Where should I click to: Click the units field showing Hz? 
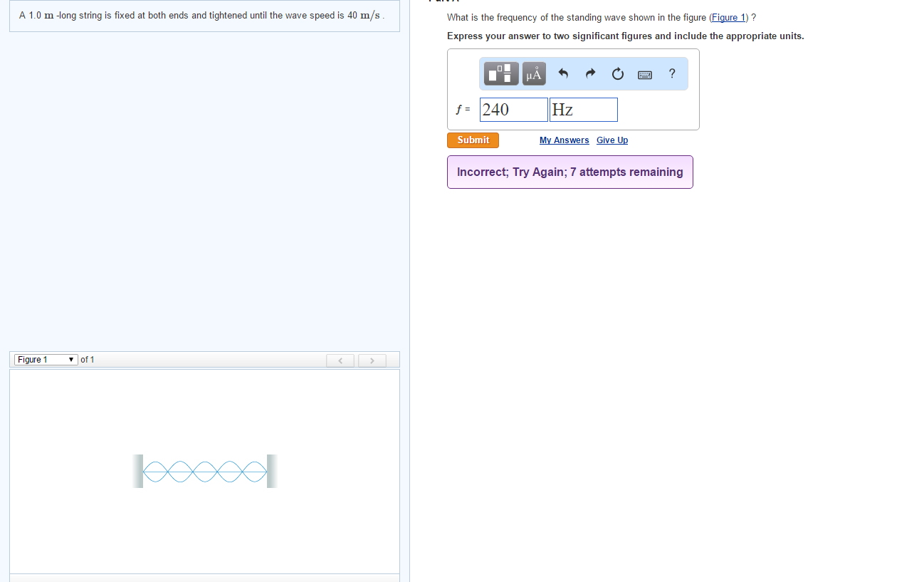pyautogui.click(x=583, y=109)
